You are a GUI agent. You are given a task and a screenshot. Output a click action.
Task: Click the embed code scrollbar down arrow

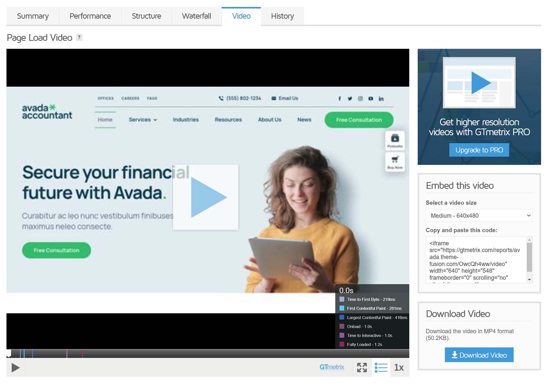(x=529, y=280)
